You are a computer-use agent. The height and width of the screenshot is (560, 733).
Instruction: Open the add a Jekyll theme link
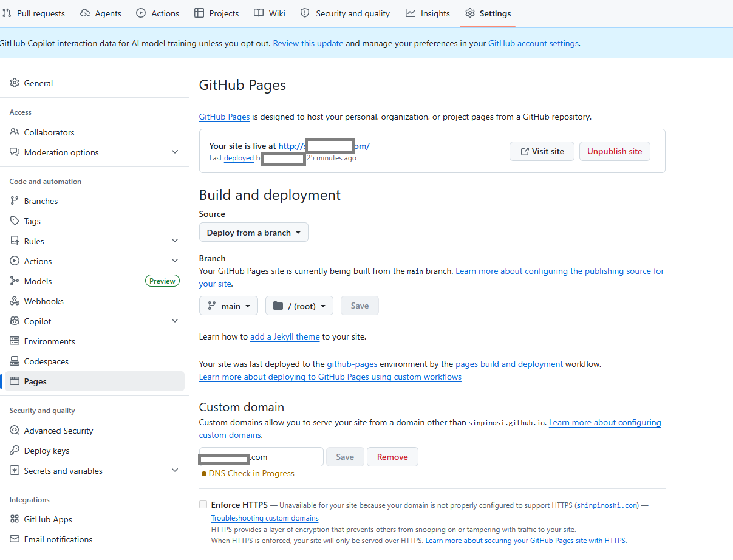[285, 336]
